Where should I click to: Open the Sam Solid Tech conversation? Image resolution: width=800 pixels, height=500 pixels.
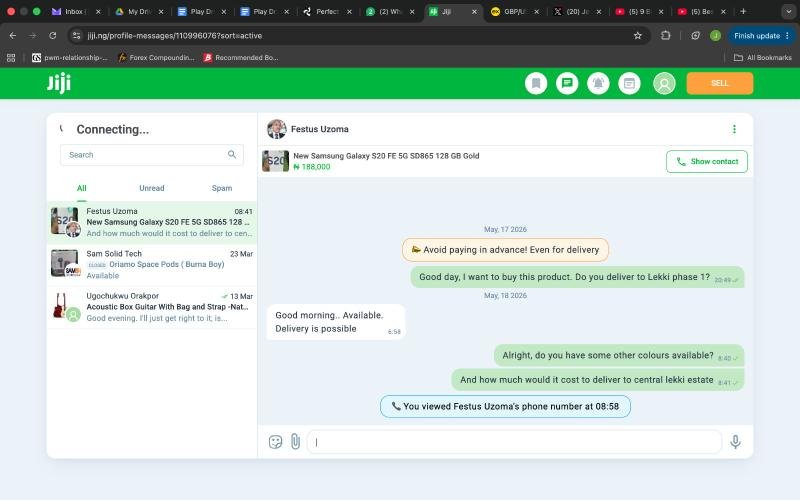[152, 264]
